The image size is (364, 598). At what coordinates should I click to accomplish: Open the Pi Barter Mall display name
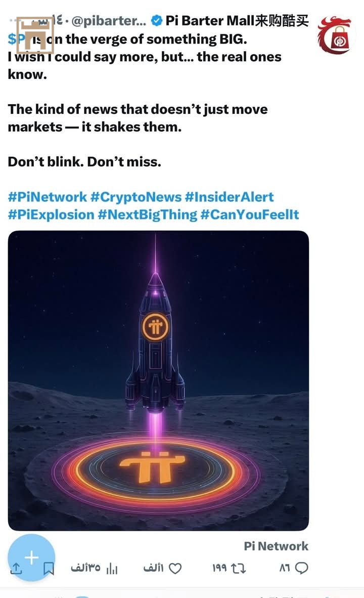tap(237, 21)
